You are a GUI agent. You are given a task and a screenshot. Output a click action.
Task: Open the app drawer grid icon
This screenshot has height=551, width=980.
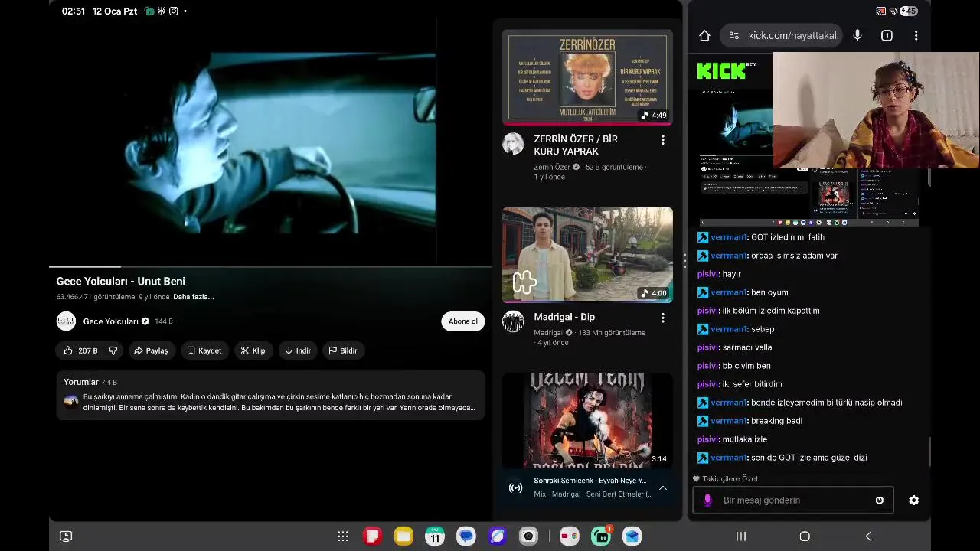343,536
